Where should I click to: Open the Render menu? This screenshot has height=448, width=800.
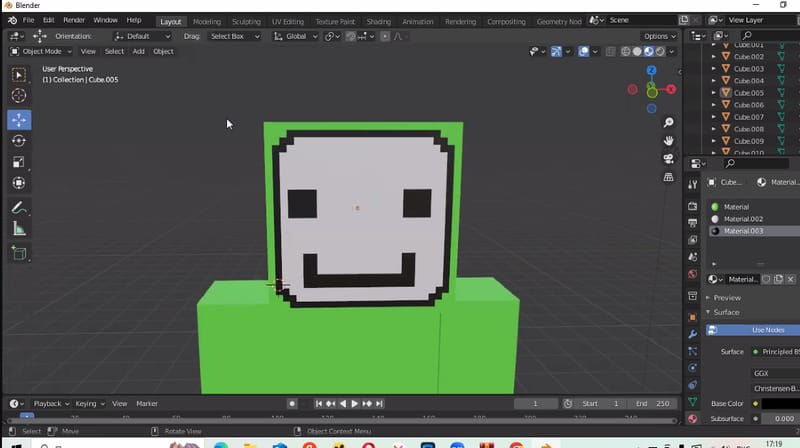pos(74,20)
